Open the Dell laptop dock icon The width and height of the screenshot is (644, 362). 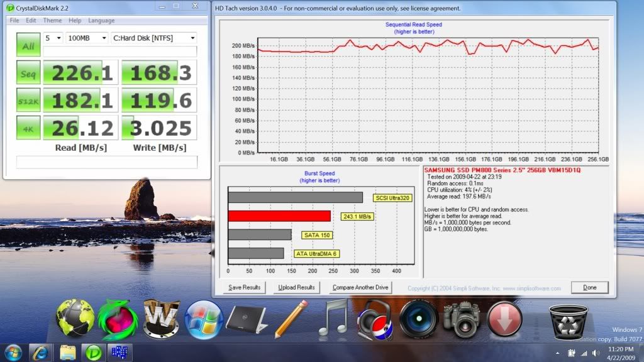point(247,320)
